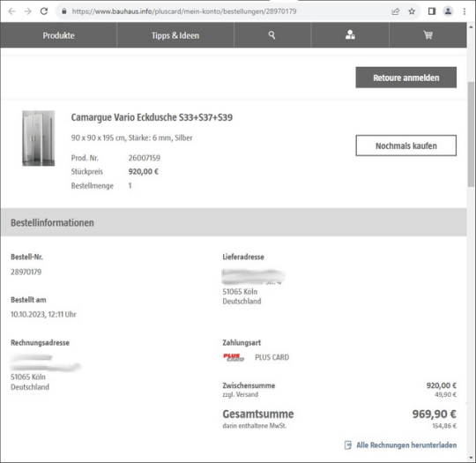Click 51065 Köln under Lieferadresse

[240, 292]
